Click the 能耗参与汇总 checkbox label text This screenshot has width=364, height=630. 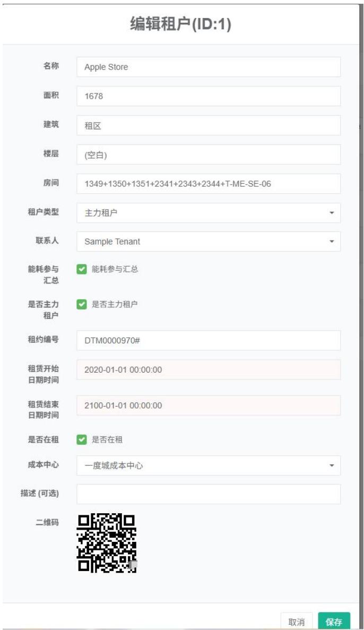115,269
